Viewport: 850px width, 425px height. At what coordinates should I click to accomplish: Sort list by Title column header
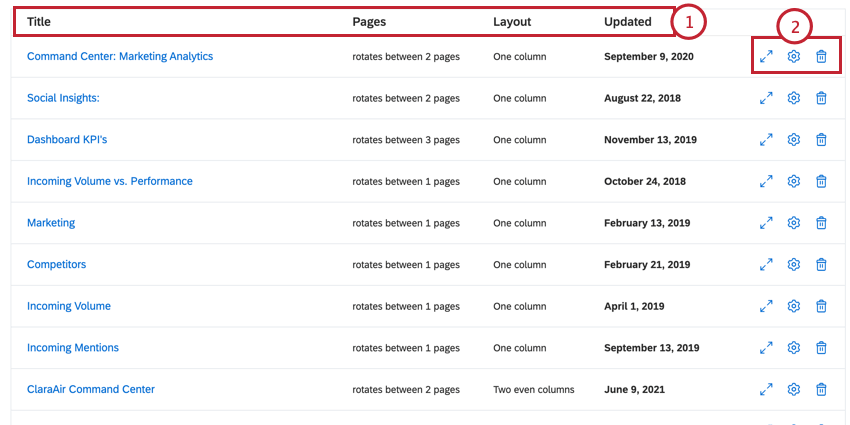(x=38, y=22)
